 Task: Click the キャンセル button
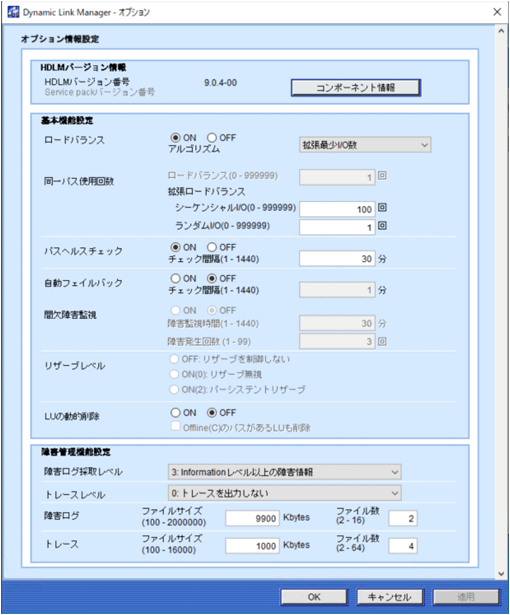click(x=390, y=597)
